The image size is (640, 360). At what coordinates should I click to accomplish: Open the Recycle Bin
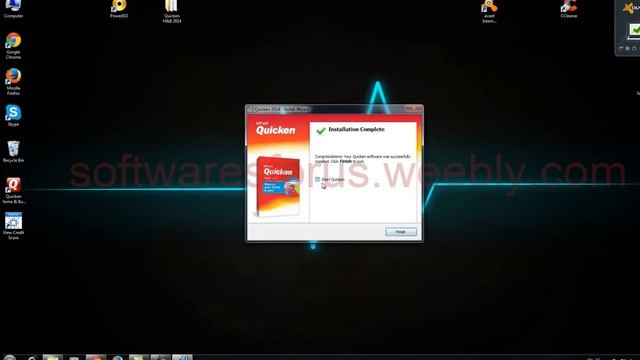tap(13, 151)
